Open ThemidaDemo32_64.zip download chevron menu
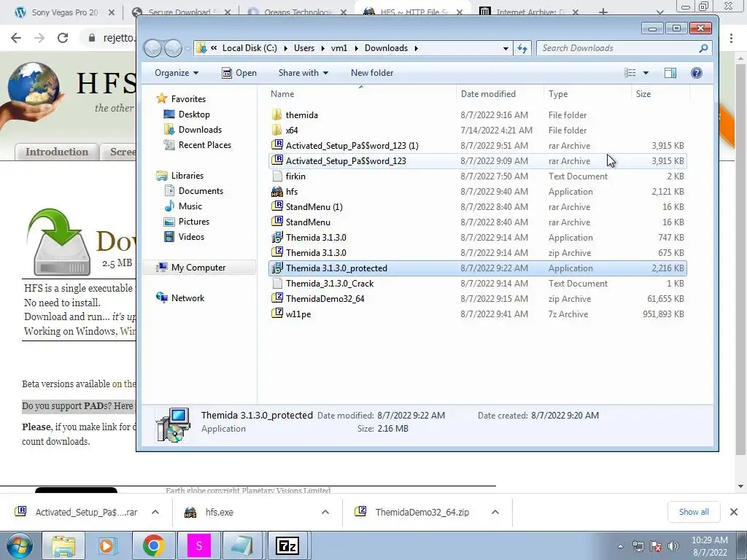The width and height of the screenshot is (747, 560). click(495, 512)
